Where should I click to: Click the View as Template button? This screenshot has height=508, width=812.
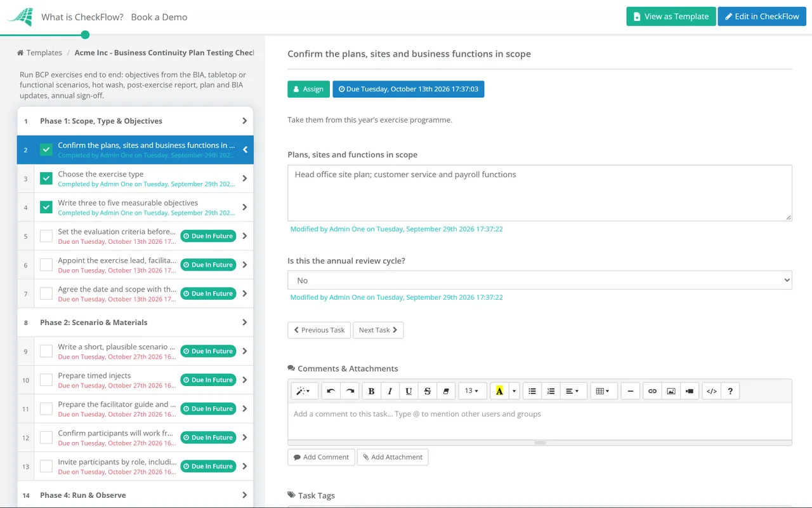pos(671,17)
